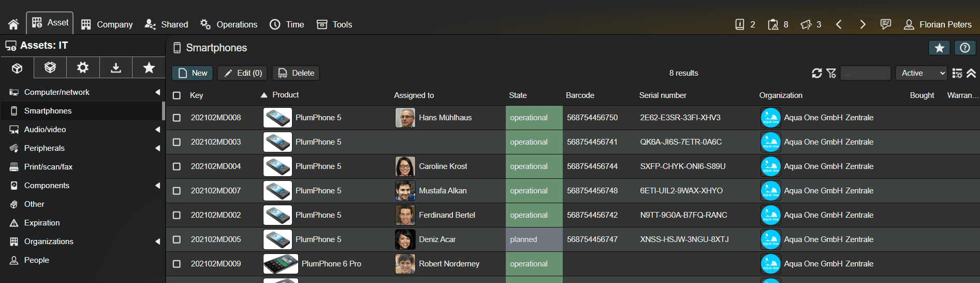Open the stacked boxes tab in sidebar
This screenshot has width=980, height=283.
click(50, 68)
